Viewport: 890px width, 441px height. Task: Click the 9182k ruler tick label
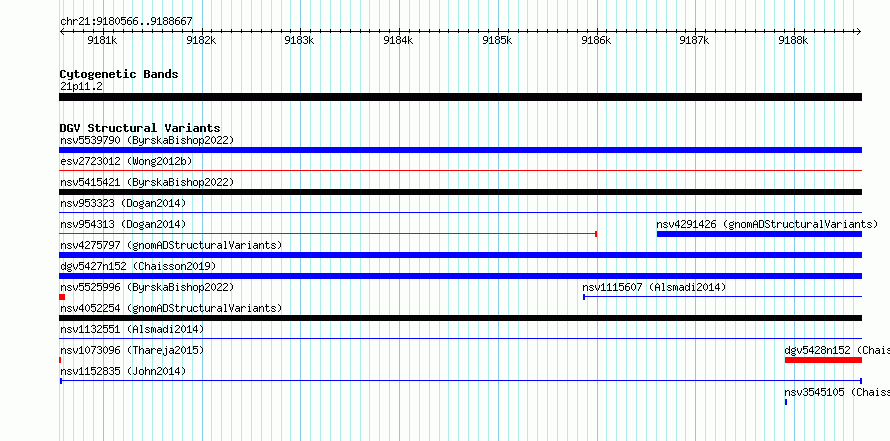point(201,40)
